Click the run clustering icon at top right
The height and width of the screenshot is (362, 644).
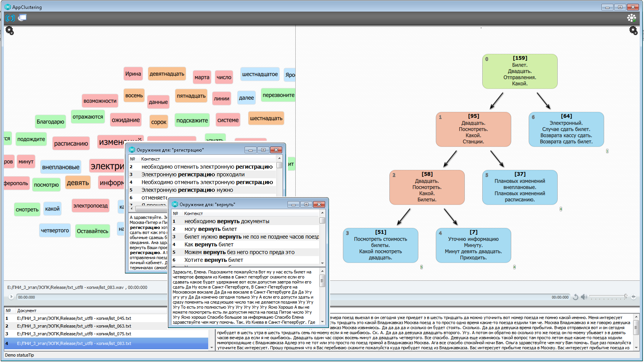coord(631,18)
